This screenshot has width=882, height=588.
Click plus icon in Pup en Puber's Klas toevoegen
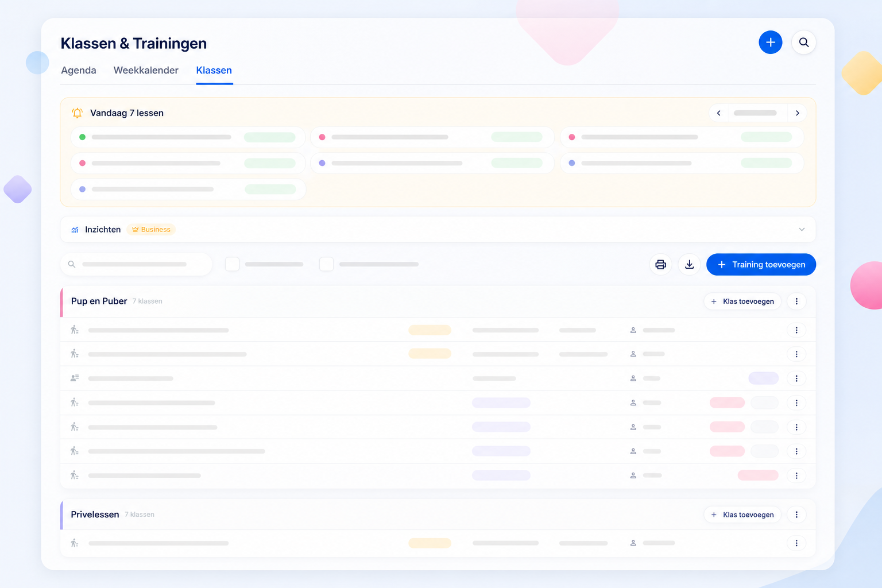click(x=714, y=301)
